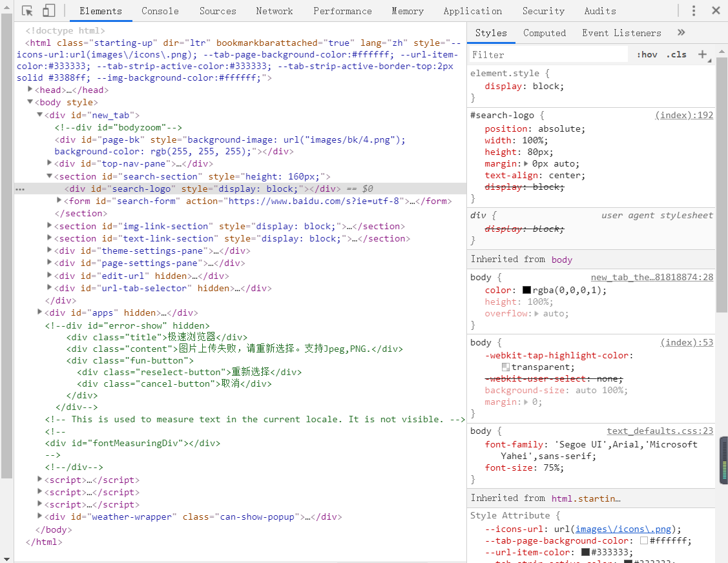Open the Security tab

(544, 11)
